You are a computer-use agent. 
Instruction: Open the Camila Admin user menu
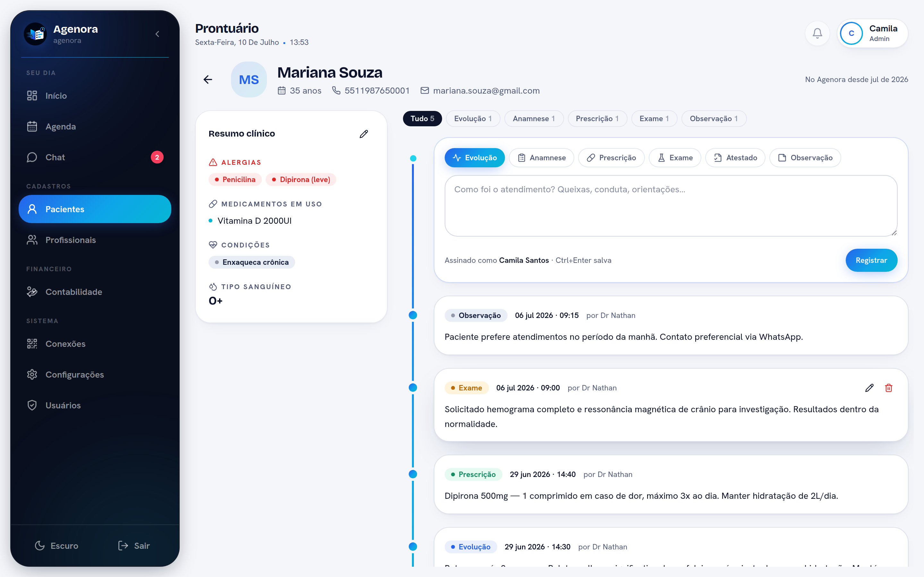(x=872, y=34)
